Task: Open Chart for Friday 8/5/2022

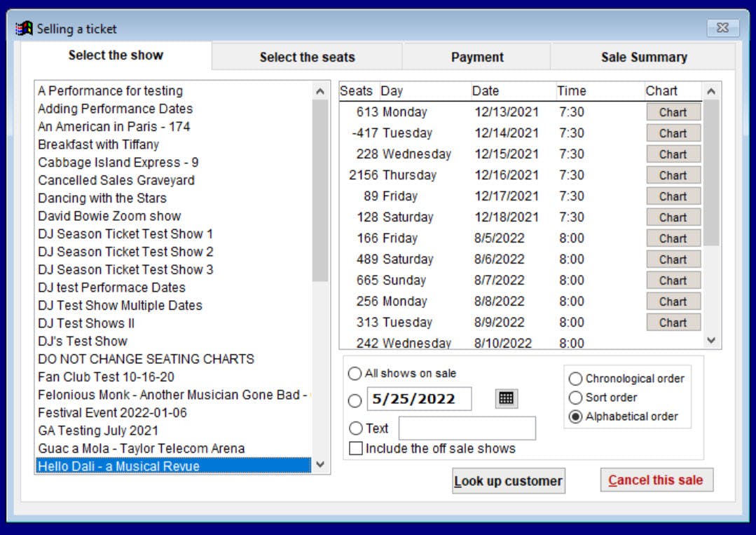Action: click(x=673, y=238)
